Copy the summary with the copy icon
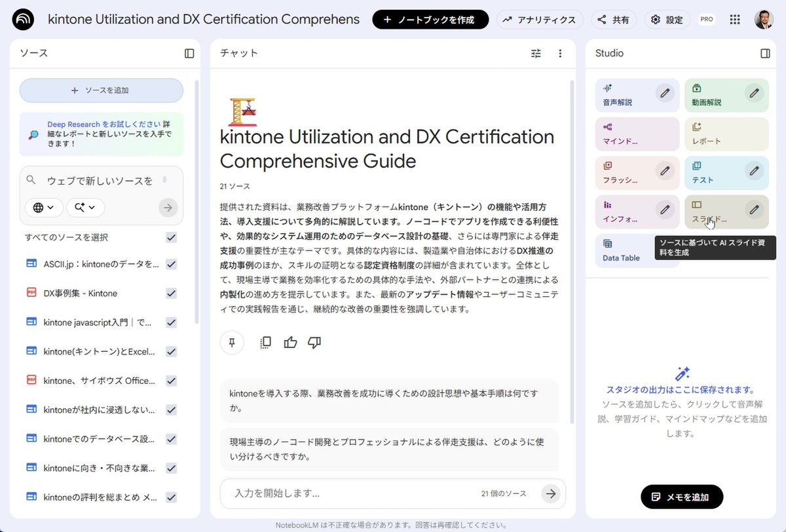Screen dimensions: 786x532 (x=265, y=343)
